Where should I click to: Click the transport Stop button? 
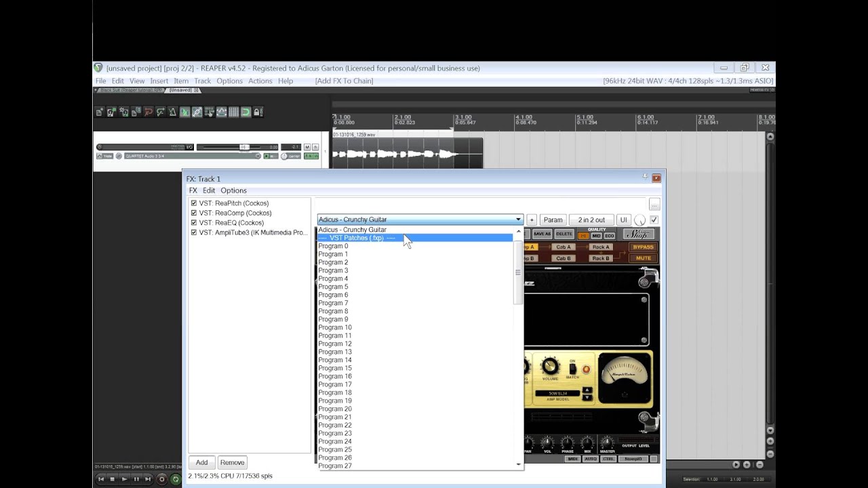[112, 479]
